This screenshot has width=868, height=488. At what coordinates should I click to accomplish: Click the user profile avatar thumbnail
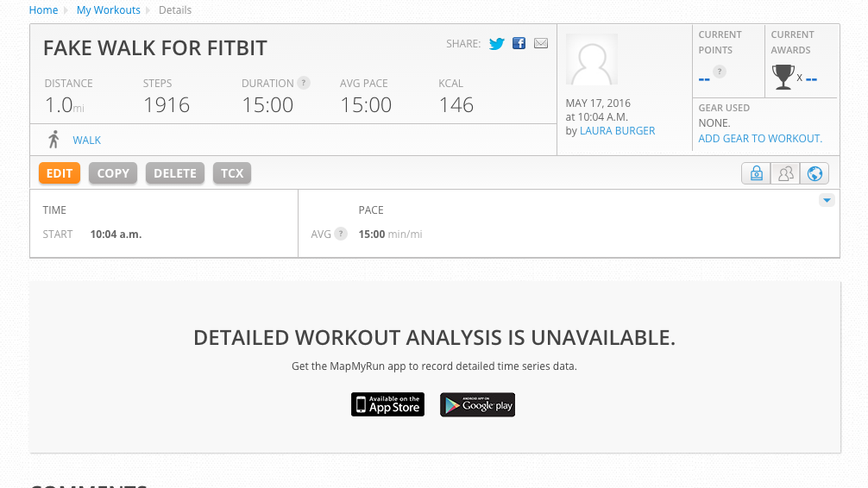tap(592, 61)
